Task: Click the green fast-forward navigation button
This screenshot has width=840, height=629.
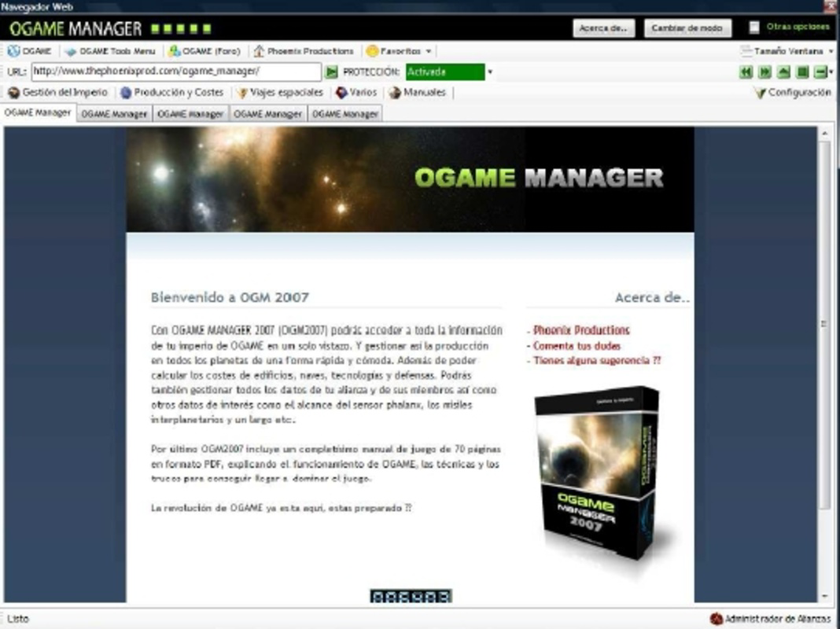Action: pyautogui.click(x=764, y=72)
